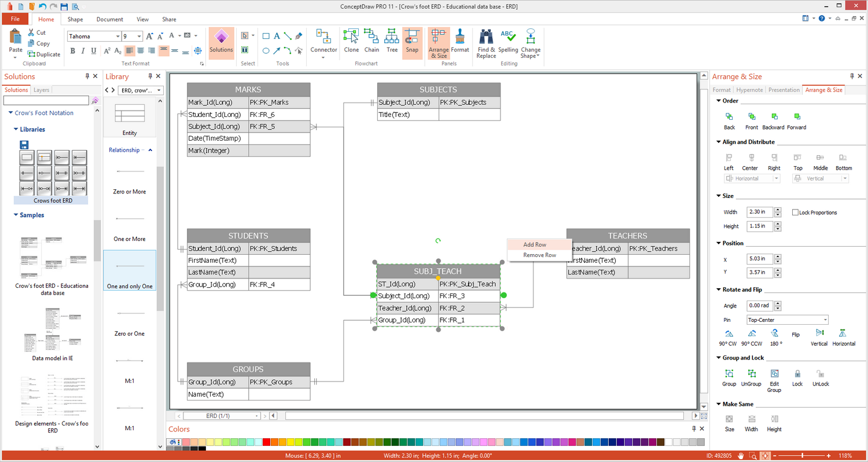Select the Tree flowchart tool
The height and width of the screenshot is (462, 868).
click(392, 41)
